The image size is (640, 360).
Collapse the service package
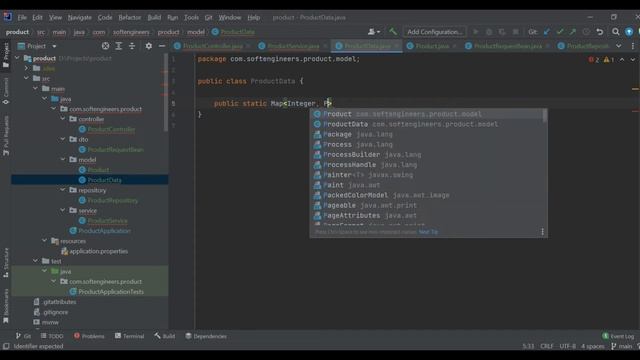(63, 210)
